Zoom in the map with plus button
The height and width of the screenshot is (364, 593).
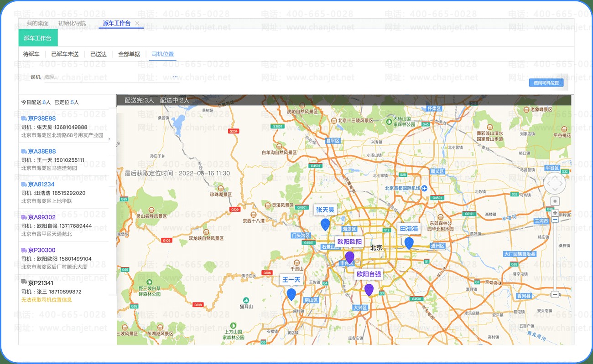coord(555,213)
